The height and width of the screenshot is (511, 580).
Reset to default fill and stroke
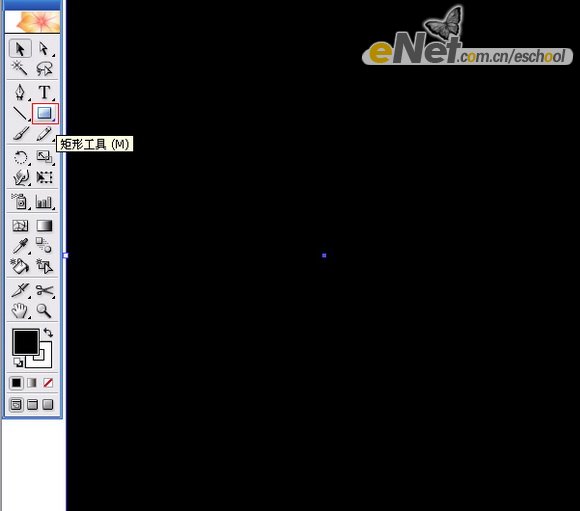point(18,363)
